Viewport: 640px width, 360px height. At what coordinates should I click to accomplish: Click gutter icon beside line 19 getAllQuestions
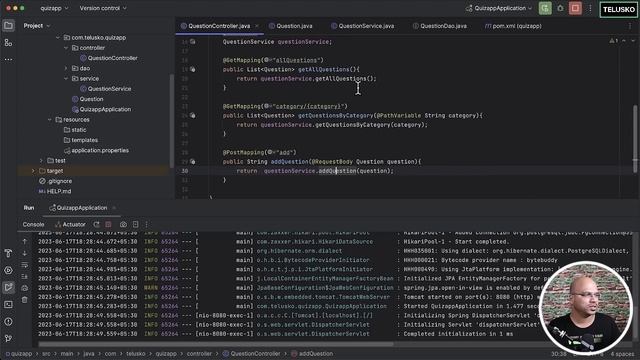[193, 69]
